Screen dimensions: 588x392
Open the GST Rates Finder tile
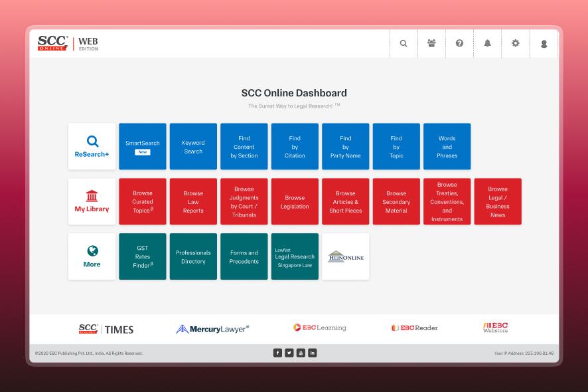click(143, 256)
